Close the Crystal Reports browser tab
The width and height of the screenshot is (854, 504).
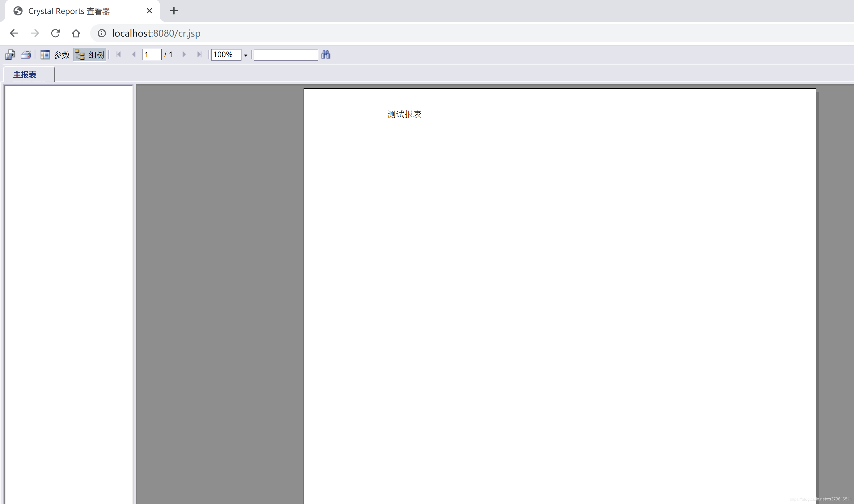pos(149,11)
